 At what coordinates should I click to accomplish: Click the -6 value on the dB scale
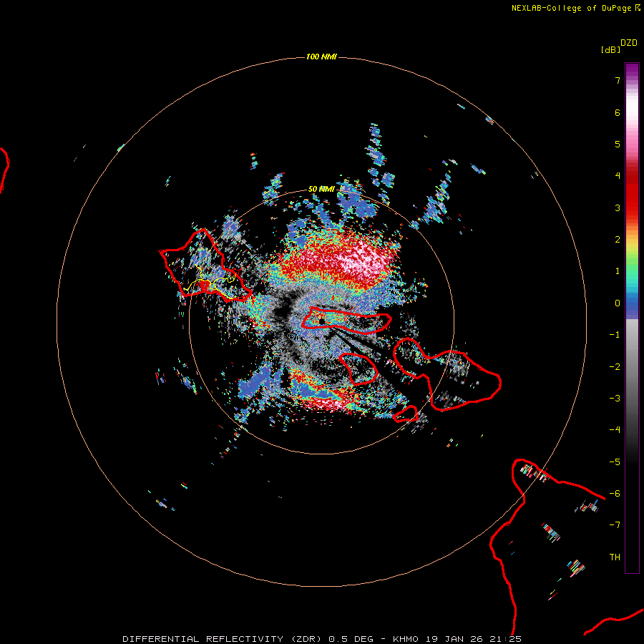[x=615, y=494]
